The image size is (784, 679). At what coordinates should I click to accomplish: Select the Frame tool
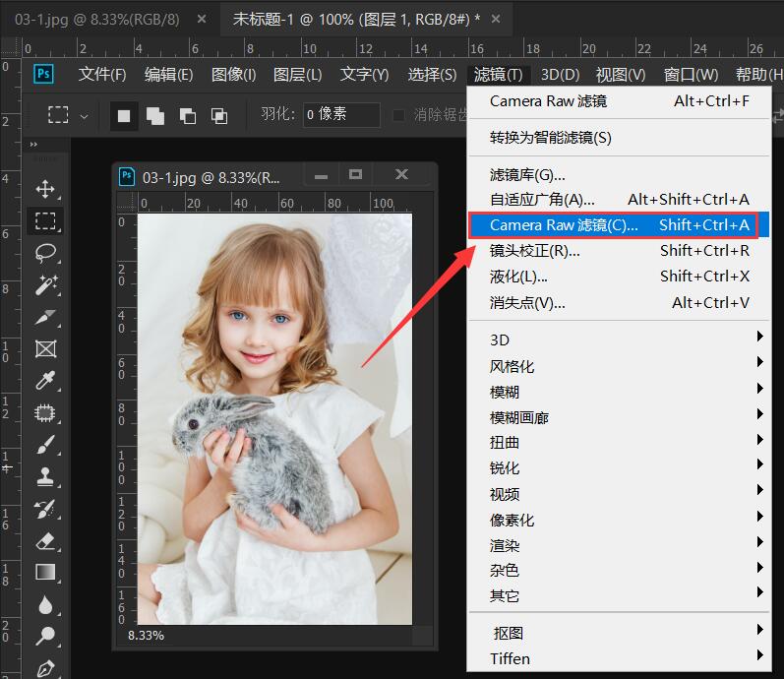click(45, 348)
